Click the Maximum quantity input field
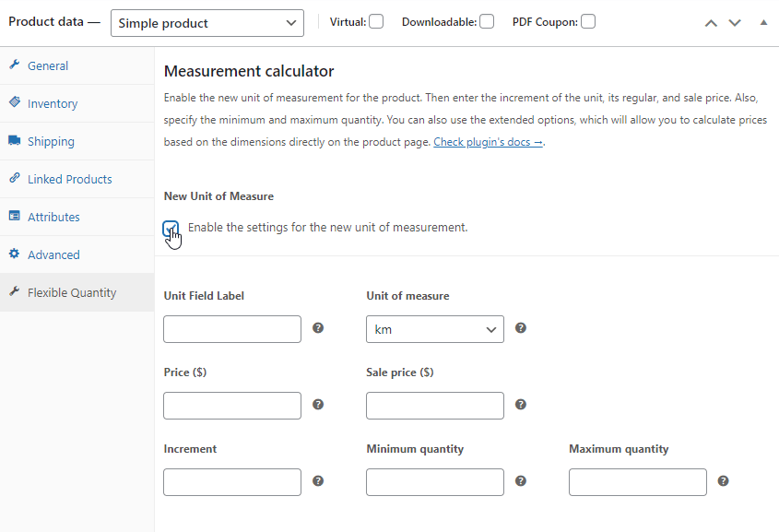 pyautogui.click(x=637, y=482)
